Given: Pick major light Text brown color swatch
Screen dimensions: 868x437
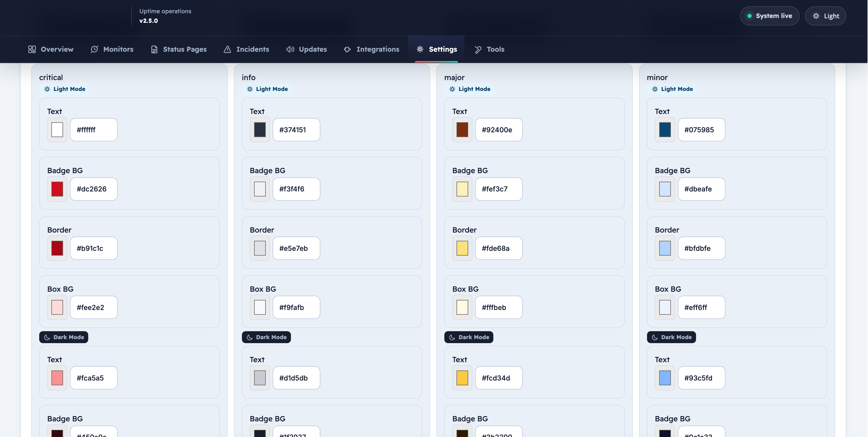Looking at the screenshot, I should coord(462,130).
